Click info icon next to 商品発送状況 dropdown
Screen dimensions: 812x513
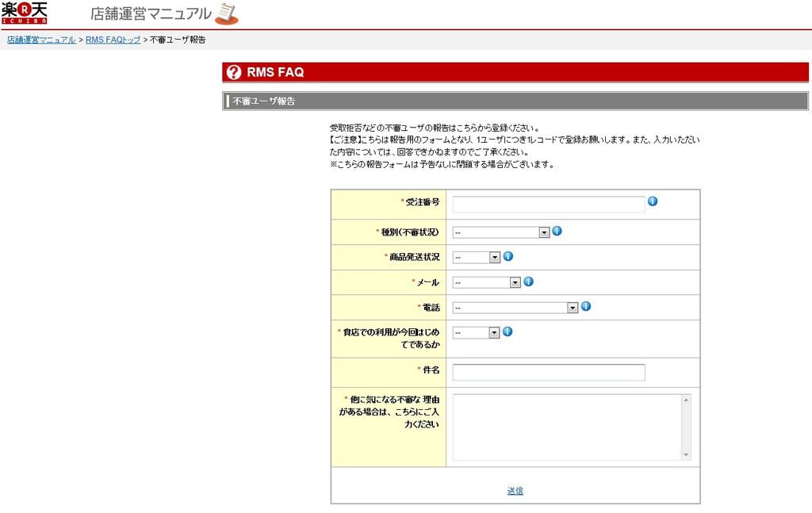(508, 256)
